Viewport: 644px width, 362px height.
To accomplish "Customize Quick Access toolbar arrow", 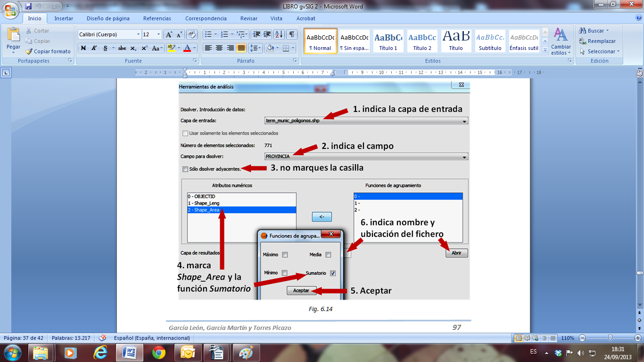I will coord(66,7).
